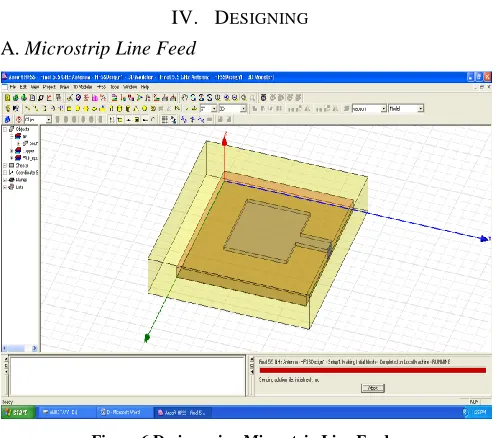The image size is (496, 438).
Task: Select the Draw Cylinder tool
Action: click(x=119, y=109)
